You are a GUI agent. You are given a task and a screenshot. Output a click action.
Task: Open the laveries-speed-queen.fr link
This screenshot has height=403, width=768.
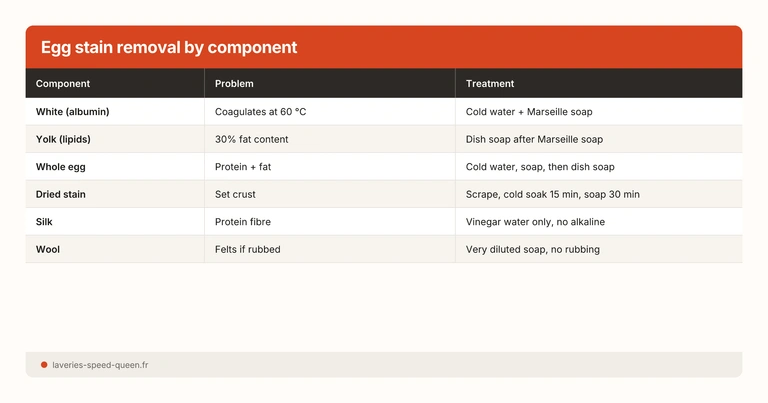(x=102, y=365)
